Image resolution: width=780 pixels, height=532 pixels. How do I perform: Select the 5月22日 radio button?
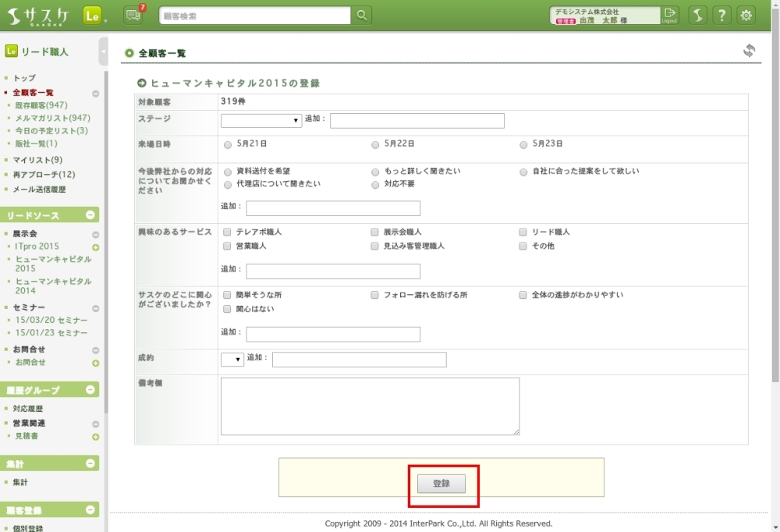tap(375, 144)
